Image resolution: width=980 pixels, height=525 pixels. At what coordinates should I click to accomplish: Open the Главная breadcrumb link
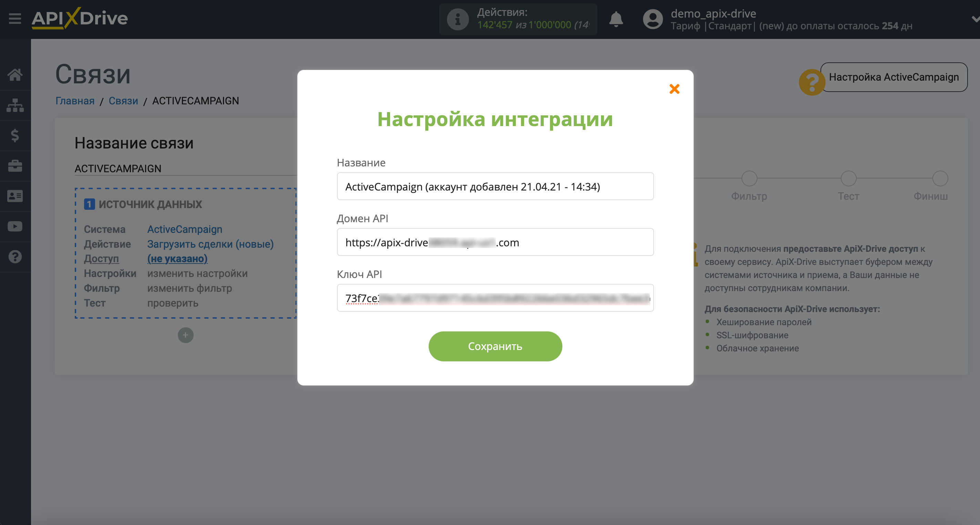pos(75,101)
